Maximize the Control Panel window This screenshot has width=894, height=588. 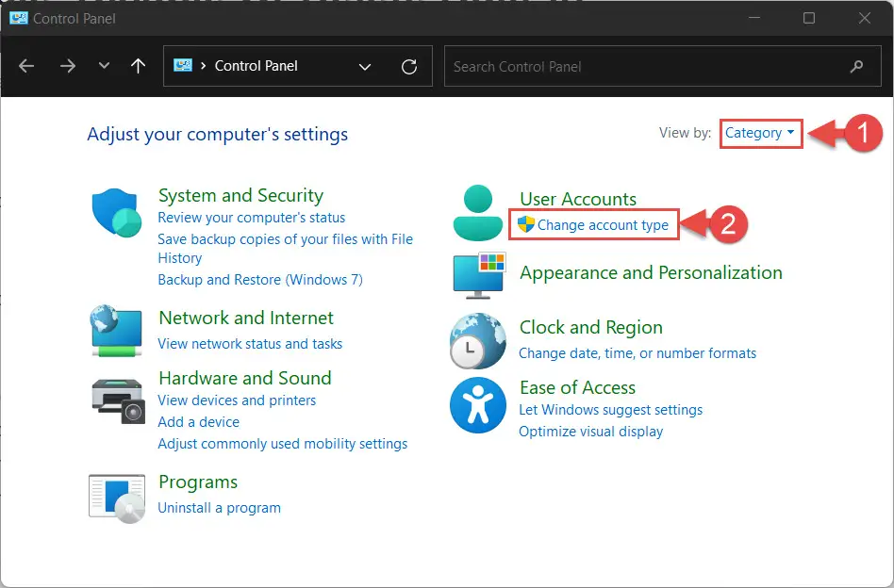tap(809, 18)
